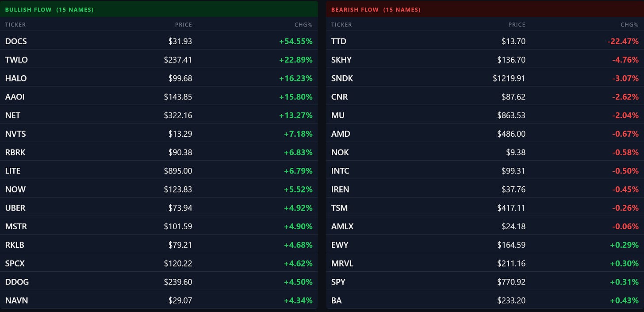Image resolution: width=644 pixels, height=312 pixels.
Task: Open the SPCX ticker
Action: [x=15, y=263]
